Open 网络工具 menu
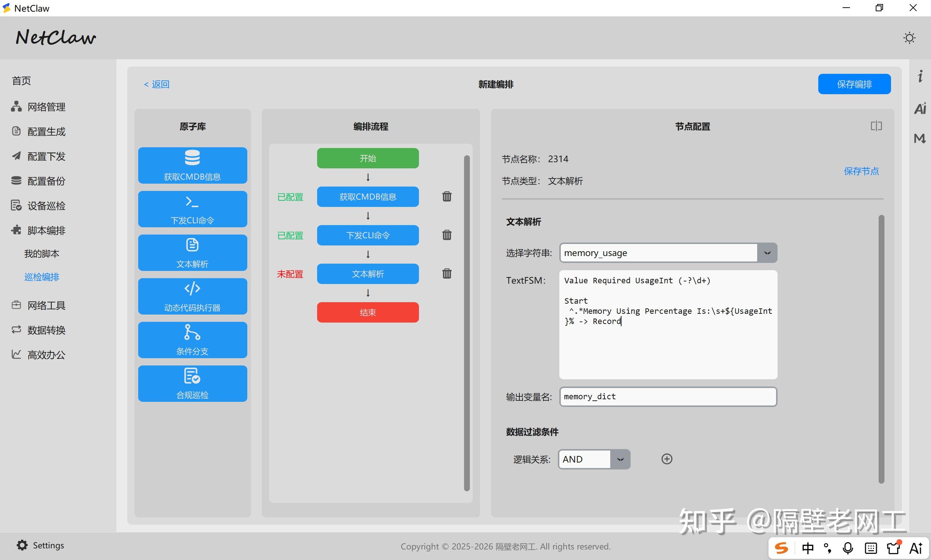 (x=39, y=305)
